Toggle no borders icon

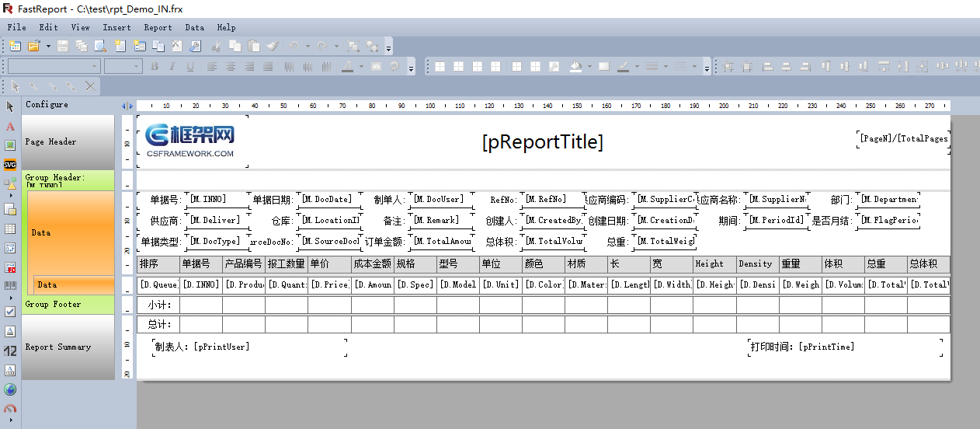point(535,66)
